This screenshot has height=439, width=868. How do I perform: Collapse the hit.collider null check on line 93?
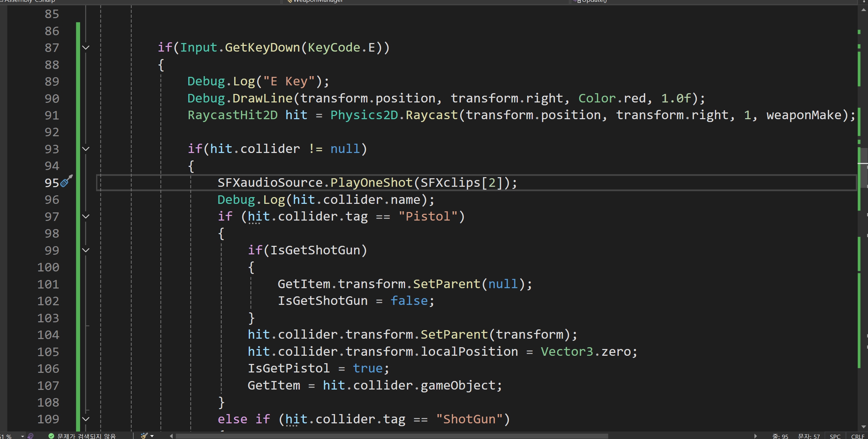(x=86, y=149)
